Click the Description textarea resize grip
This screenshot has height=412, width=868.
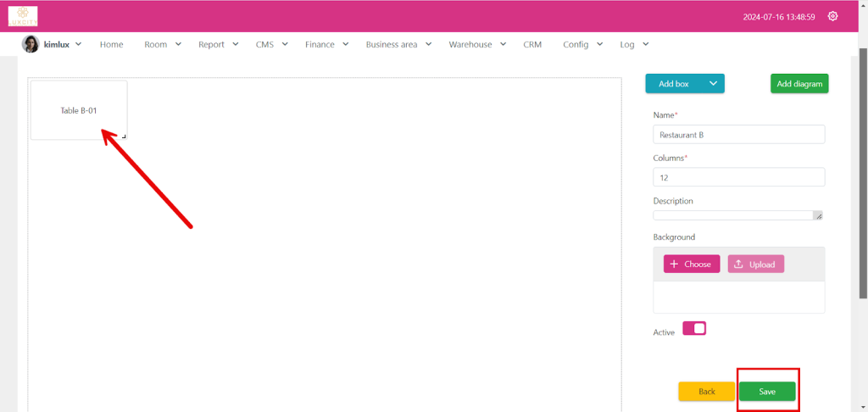[x=817, y=216]
